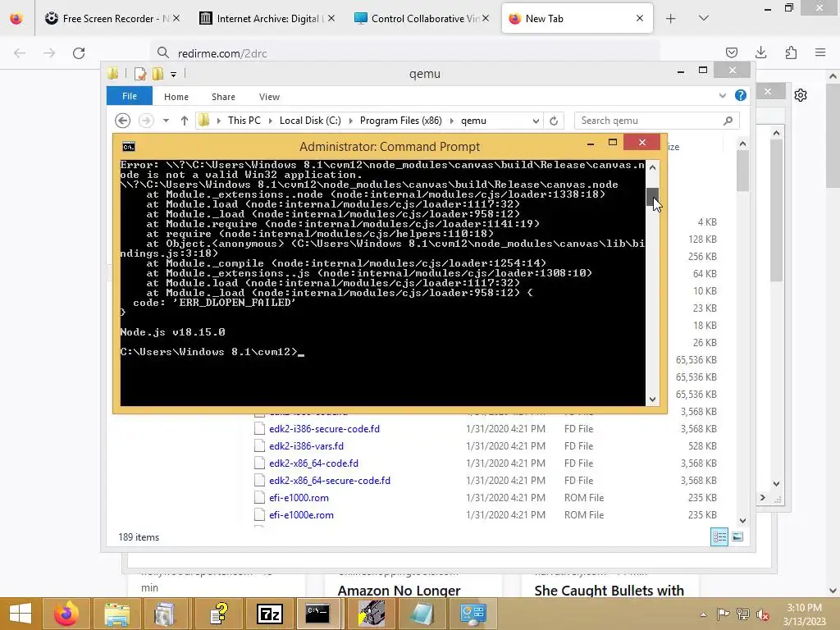
Task: Select edk2-x86_64-secure-code.fd file
Action: click(x=330, y=480)
